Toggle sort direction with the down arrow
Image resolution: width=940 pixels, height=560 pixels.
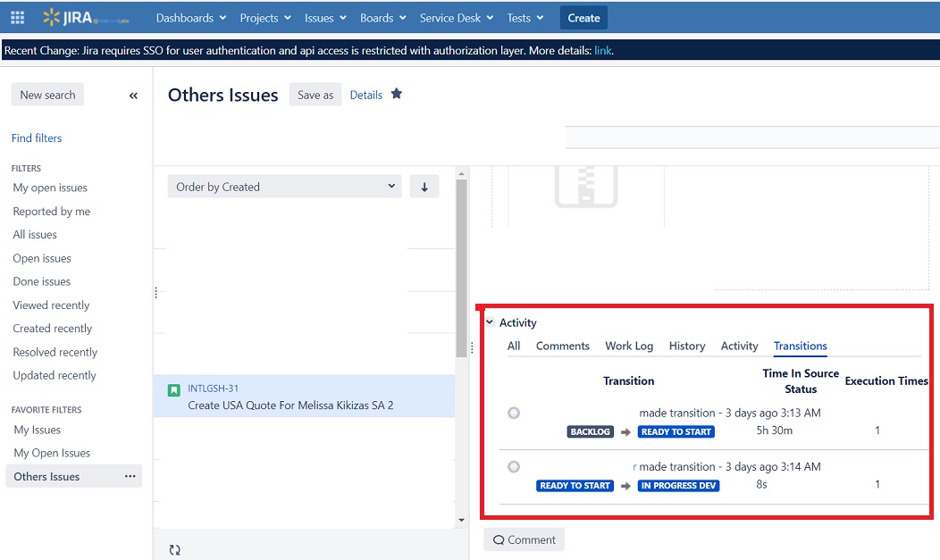tap(424, 187)
